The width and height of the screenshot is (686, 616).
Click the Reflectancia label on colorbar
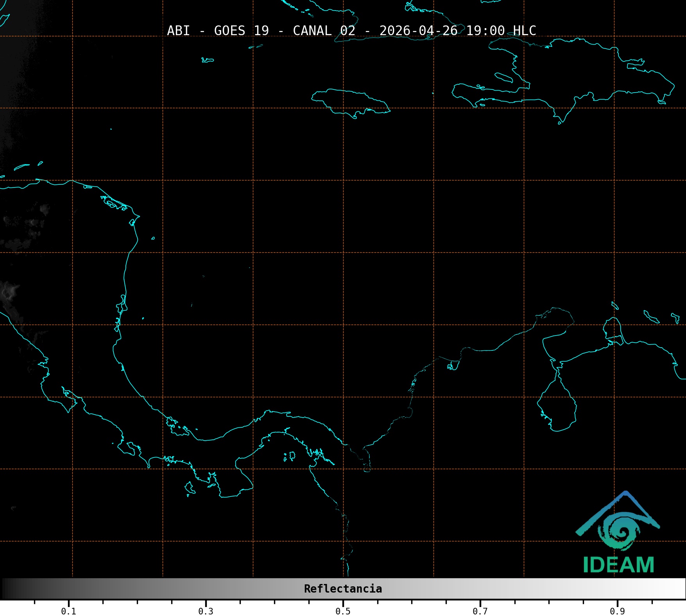(343, 589)
